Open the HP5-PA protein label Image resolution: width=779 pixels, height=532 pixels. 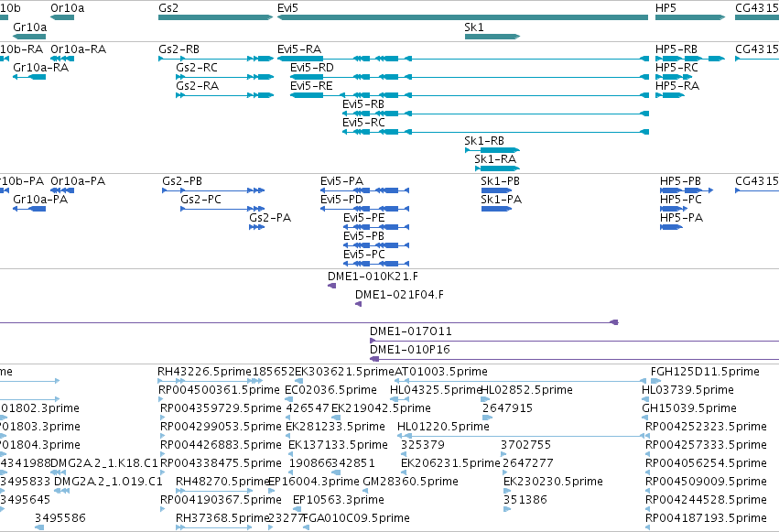[x=682, y=218]
